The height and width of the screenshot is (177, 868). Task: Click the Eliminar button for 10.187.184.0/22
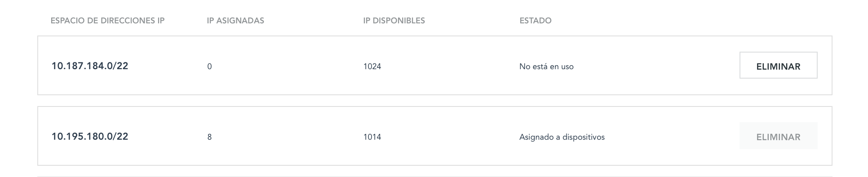point(778,66)
